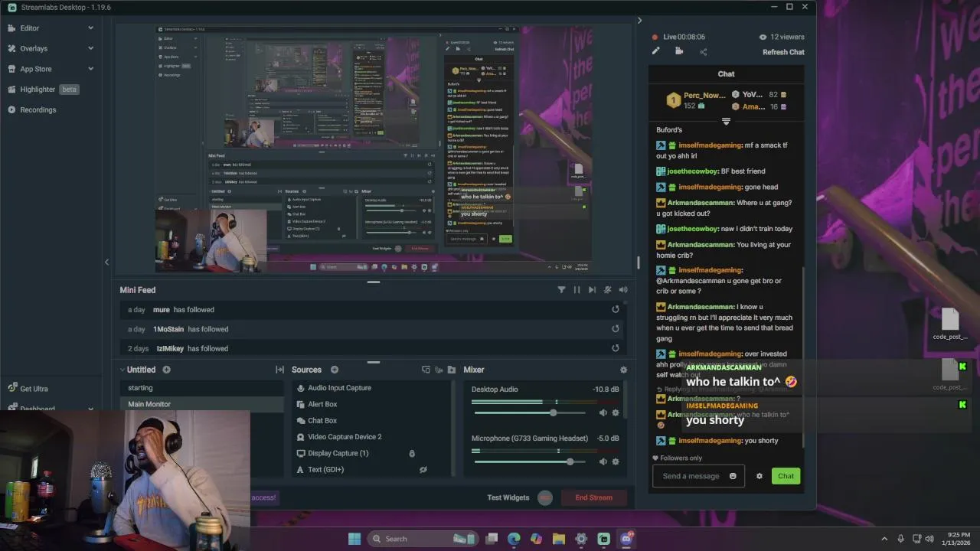Click the scene transitions icon beside Untitled

(x=279, y=370)
